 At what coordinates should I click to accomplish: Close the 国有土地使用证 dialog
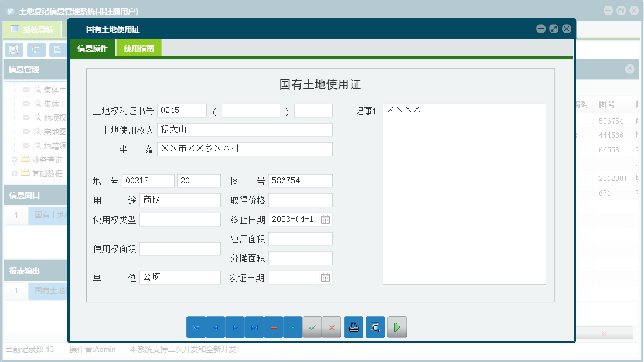tap(567, 29)
